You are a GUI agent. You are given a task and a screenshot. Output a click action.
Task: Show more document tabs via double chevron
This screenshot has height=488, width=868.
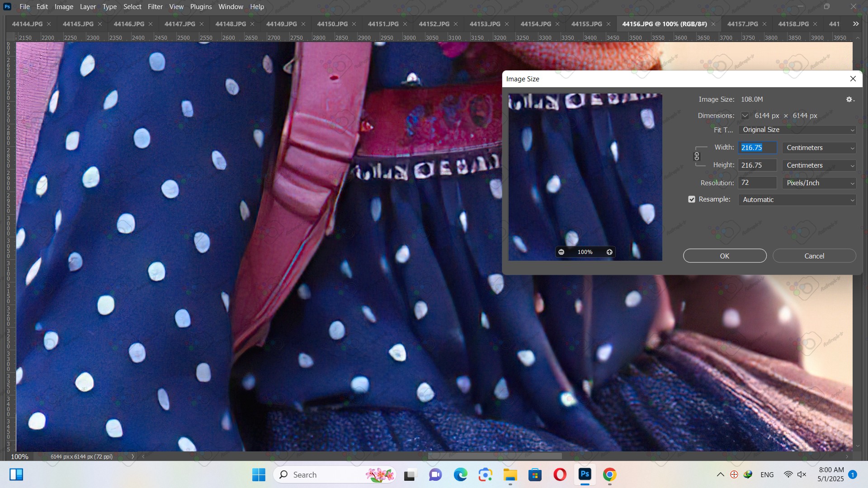(x=856, y=24)
